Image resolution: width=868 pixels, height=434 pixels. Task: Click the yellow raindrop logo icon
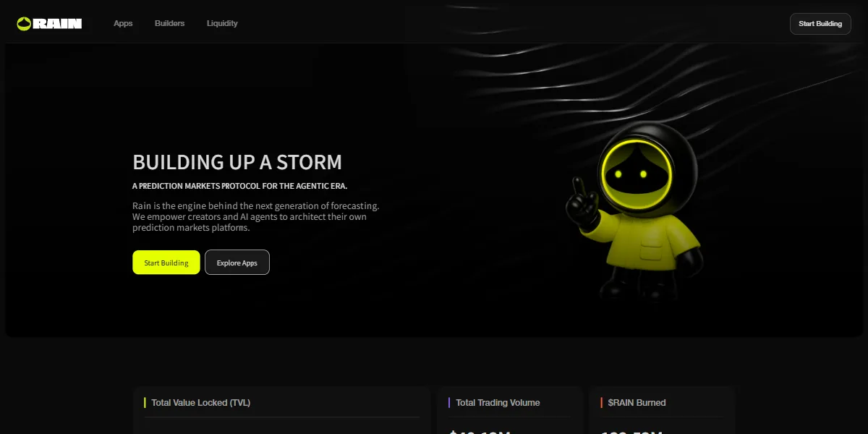coord(24,23)
